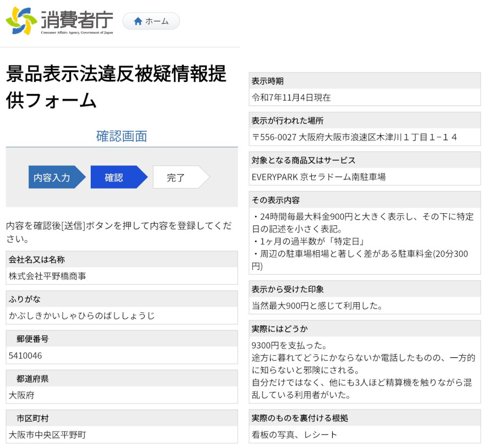Click the 消費者庁 logo emblem
The width and height of the screenshot is (495, 448).
pyautogui.click(x=21, y=21)
